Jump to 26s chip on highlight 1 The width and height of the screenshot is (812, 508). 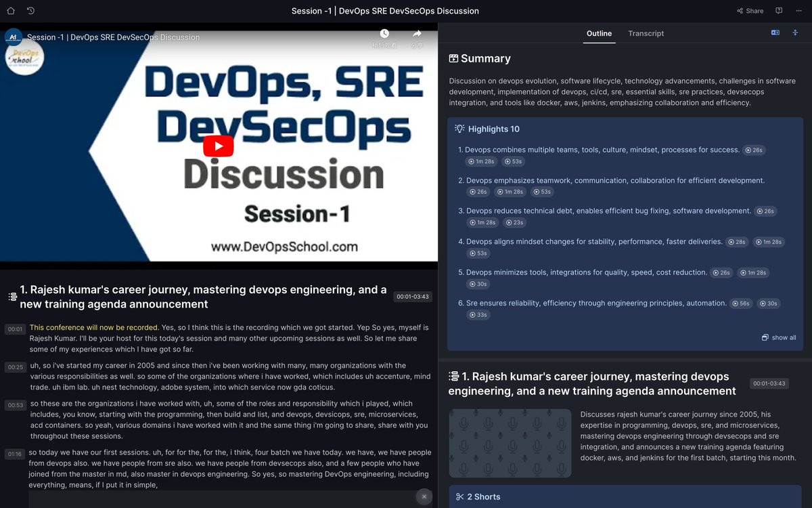754,150
